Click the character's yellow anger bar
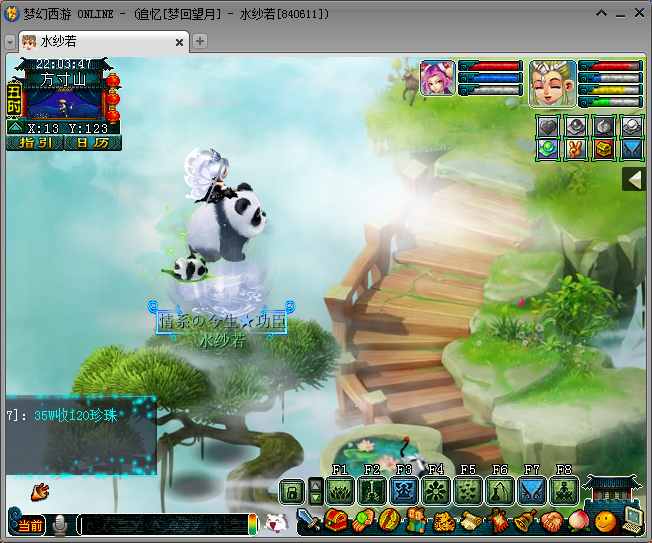Image resolution: width=652 pixels, height=543 pixels. click(610, 90)
